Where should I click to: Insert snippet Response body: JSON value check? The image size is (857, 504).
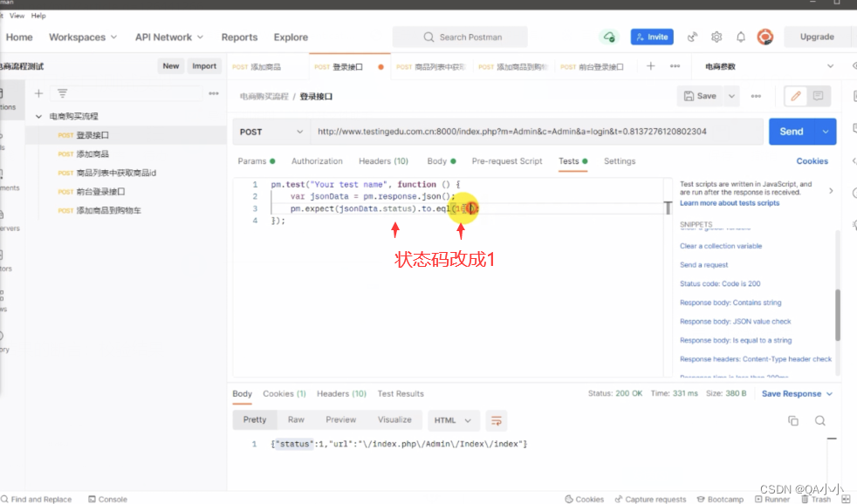[x=735, y=322]
